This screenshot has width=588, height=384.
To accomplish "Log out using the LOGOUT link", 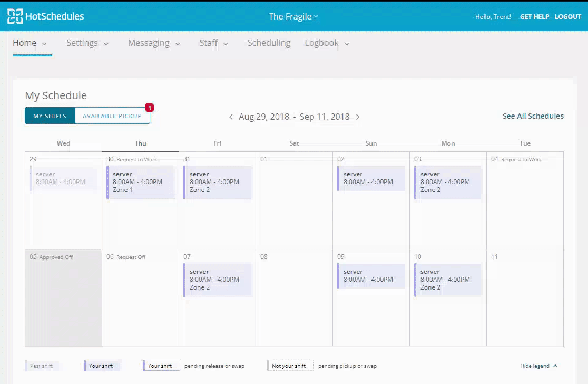I will coord(567,17).
